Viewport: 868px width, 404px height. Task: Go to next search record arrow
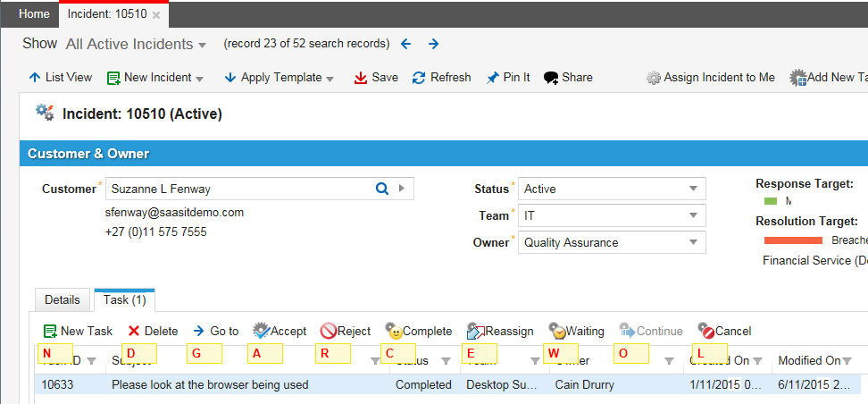[433, 44]
